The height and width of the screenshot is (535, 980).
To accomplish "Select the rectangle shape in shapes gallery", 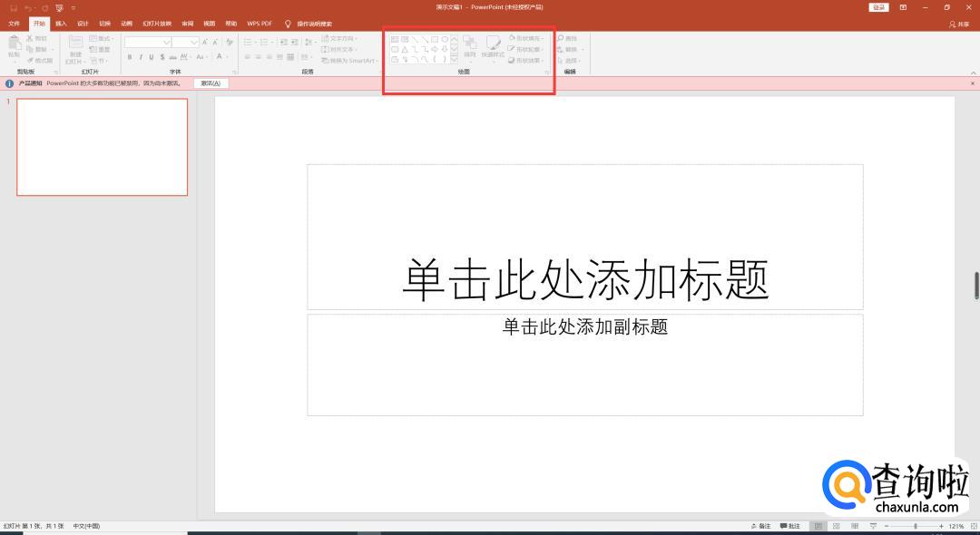I will (x=435, y=39).
